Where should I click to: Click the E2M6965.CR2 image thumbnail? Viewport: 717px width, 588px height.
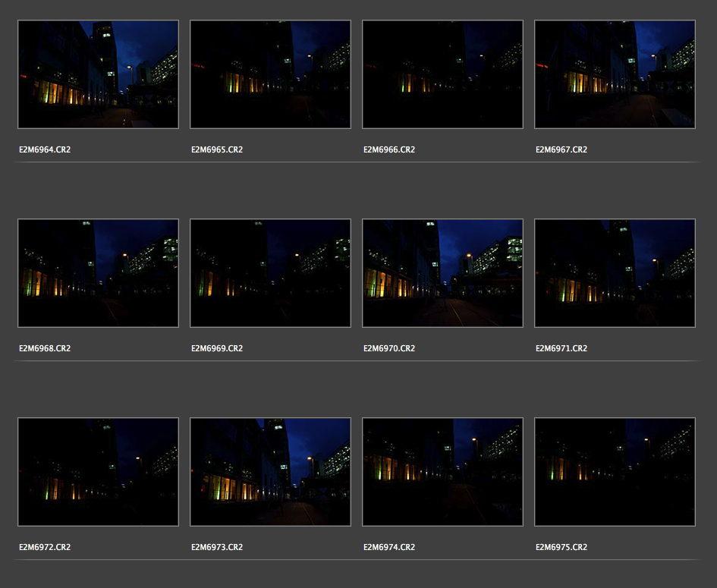pos(270,74)
